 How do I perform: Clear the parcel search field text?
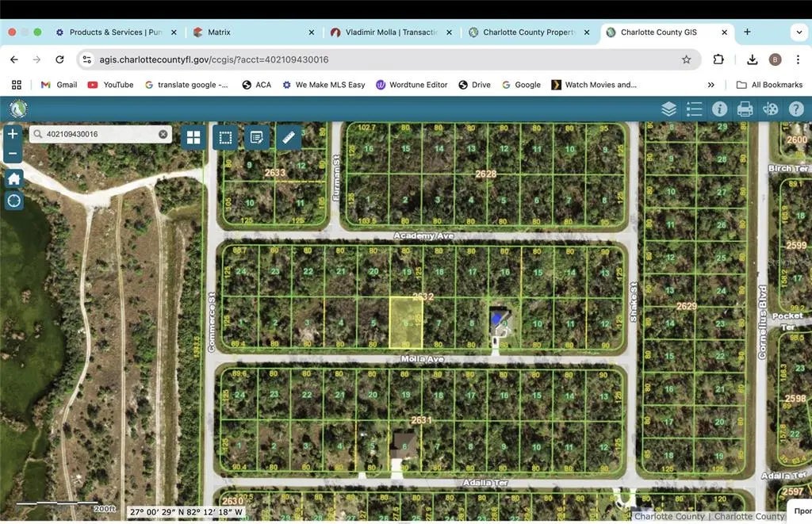point(163,135)
